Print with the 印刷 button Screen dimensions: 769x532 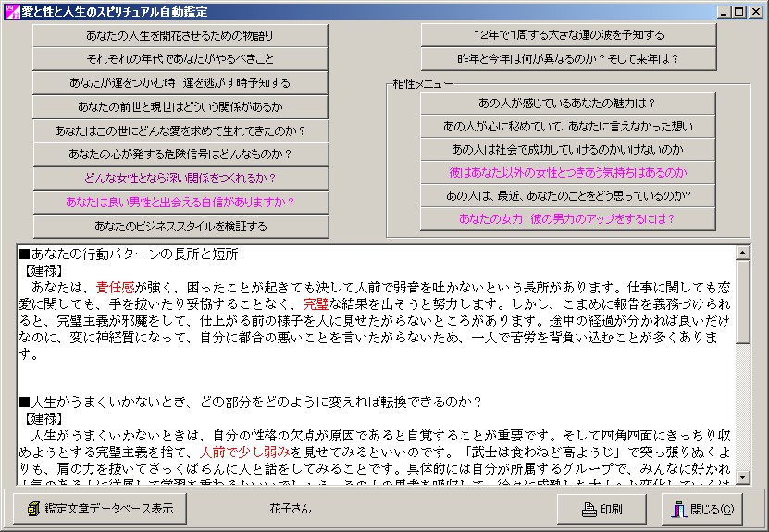(602, 509)
